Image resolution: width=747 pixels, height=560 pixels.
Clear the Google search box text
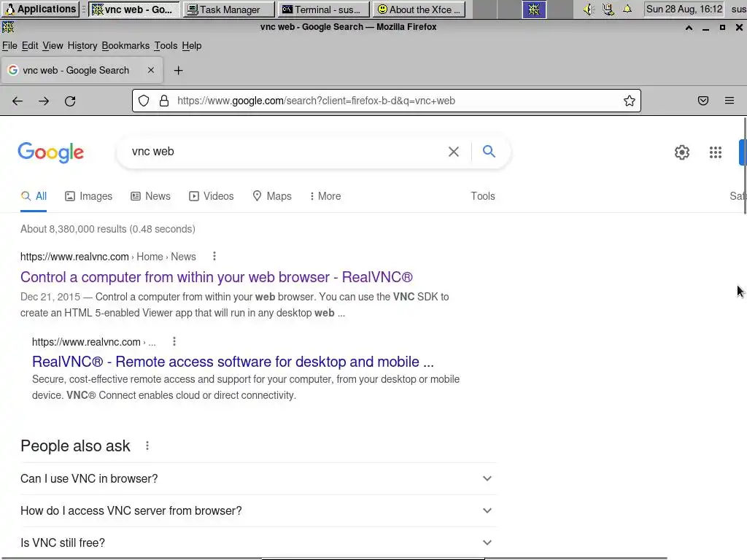click(x=454, y=152)
